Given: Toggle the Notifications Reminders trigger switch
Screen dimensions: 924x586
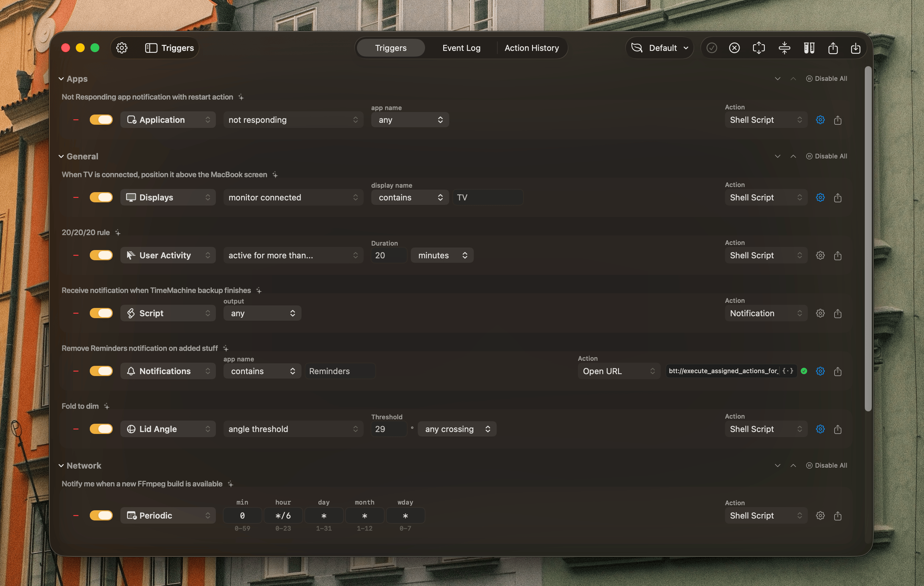Looking at the screenshot, I should tap(101, 371).
